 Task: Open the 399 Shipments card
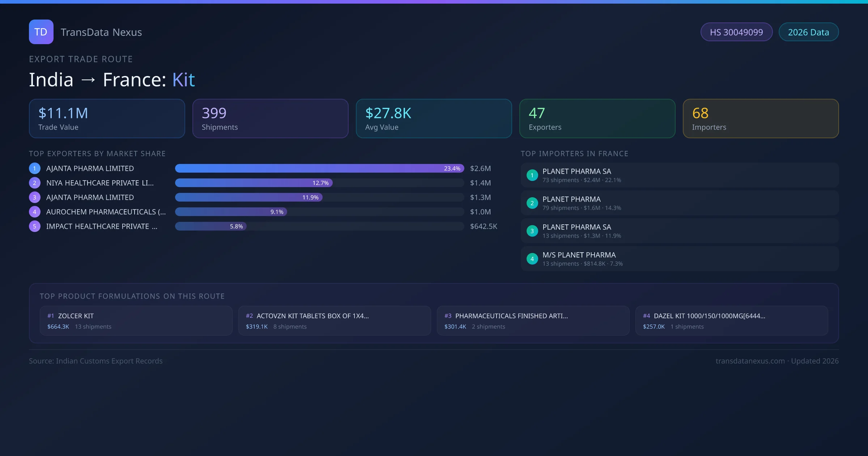point(270,118)
